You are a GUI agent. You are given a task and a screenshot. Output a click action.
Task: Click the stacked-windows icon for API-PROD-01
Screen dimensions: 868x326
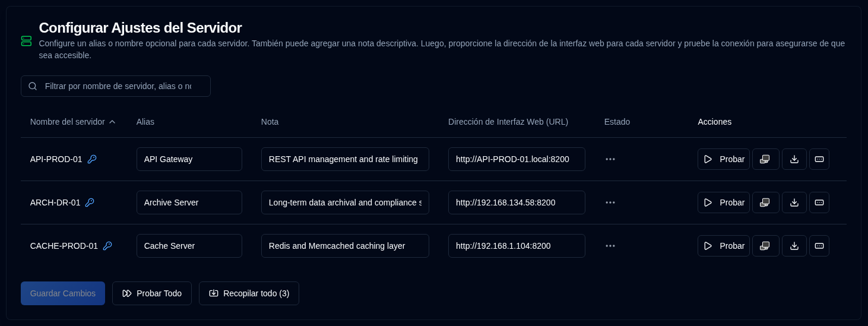[x=765, y=159]
